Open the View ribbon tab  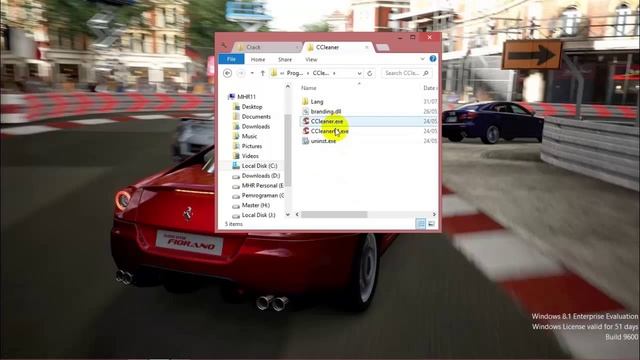311,60
